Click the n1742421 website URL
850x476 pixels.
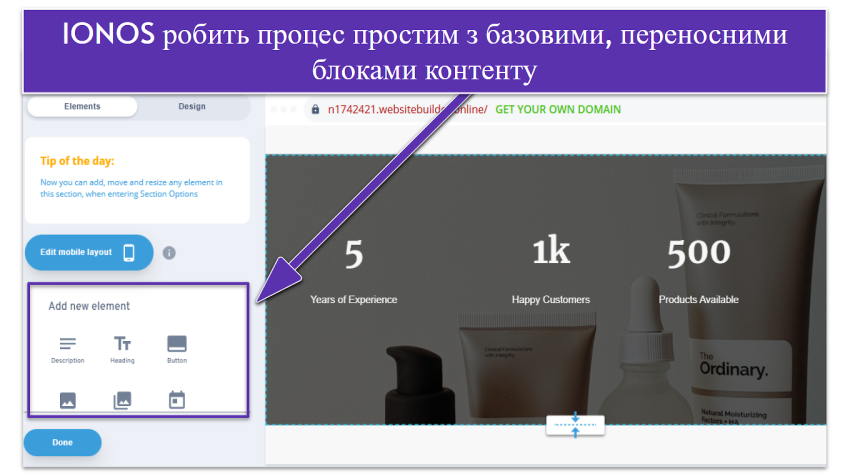407,110
